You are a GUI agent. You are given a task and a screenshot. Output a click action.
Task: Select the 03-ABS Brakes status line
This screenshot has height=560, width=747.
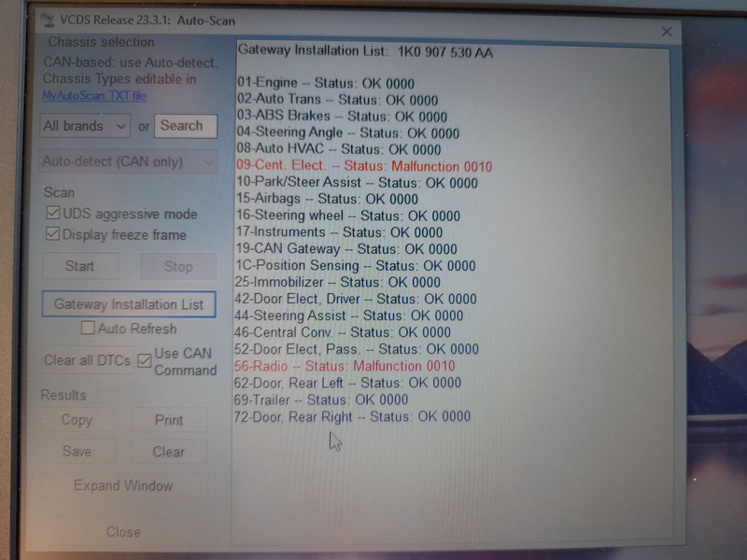click(342, 116)
